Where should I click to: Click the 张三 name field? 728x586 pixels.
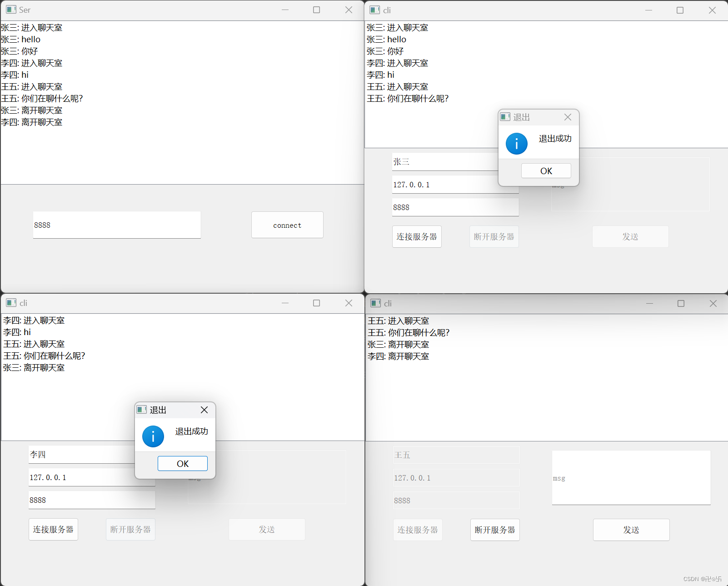pos(445,162)
